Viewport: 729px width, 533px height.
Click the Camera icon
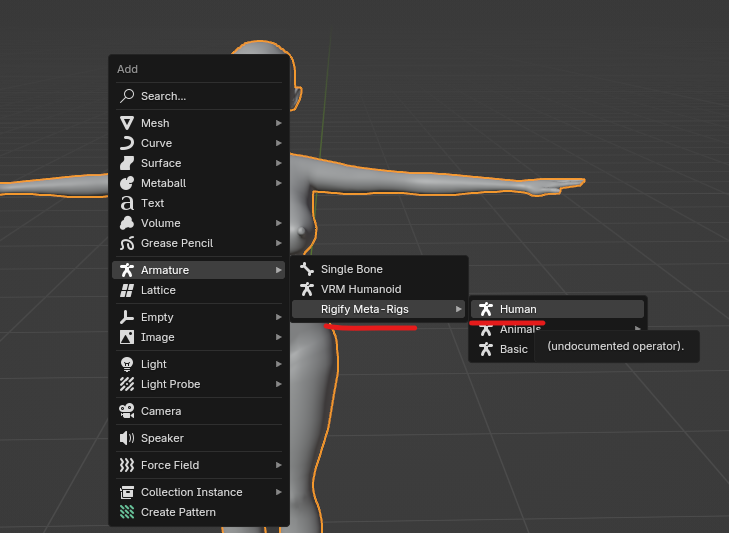(x=127, y=411)
